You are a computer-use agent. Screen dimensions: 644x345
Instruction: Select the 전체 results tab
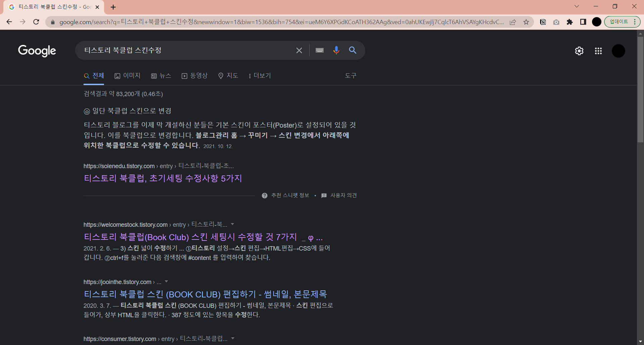click(x=94, y=76)
